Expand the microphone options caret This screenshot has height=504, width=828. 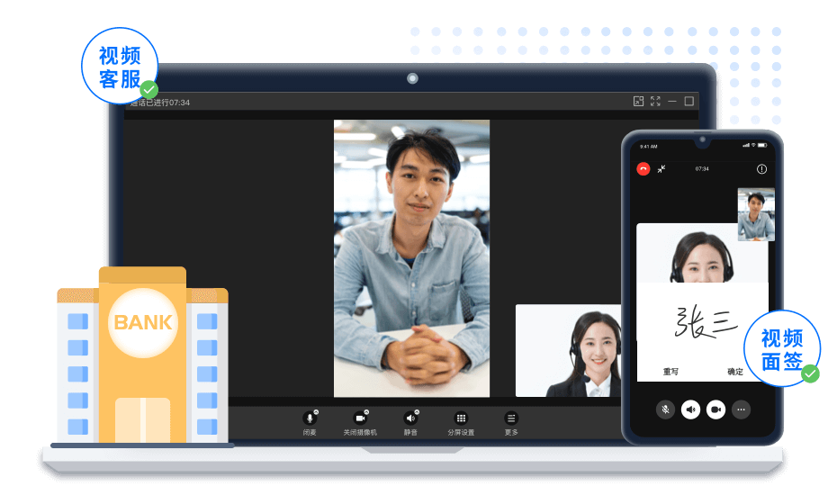pyautogui.click(x=316, y=412)
